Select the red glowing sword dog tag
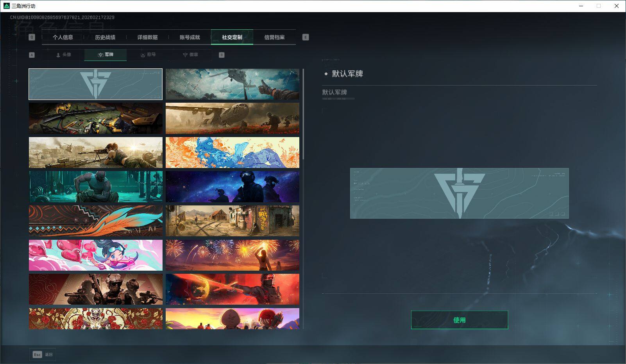Image resolution: width=626 pixels, height=364 pixels. [x=233, y=289]
